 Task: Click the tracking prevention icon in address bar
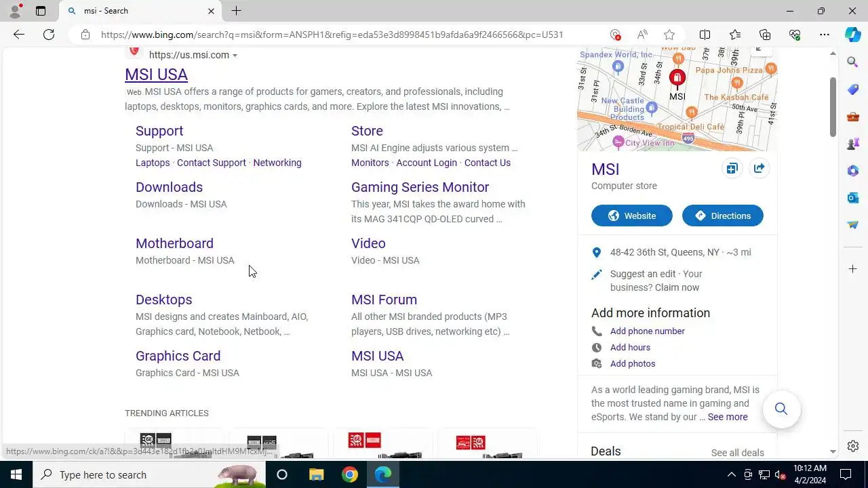pos(615,35)
